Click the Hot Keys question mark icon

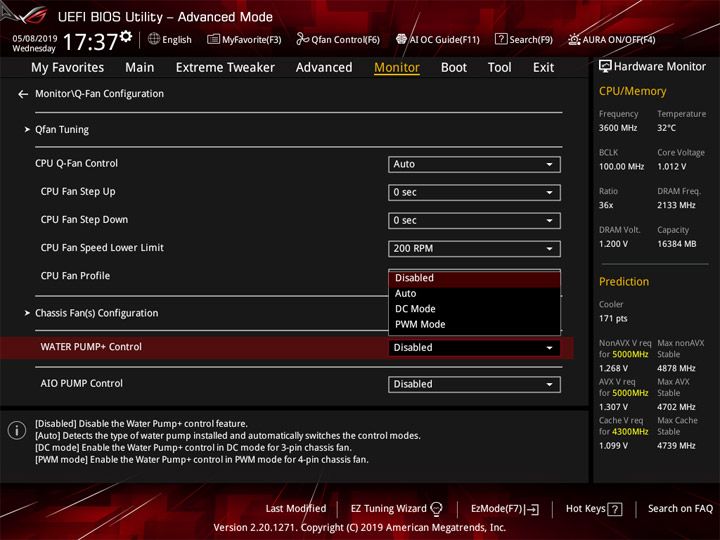(614, 509)
